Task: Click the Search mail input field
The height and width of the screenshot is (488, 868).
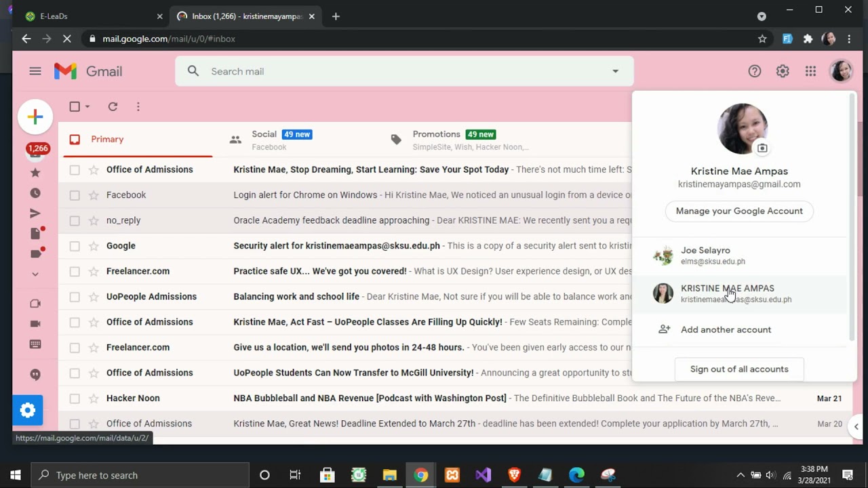Action: tap(404, 71)
